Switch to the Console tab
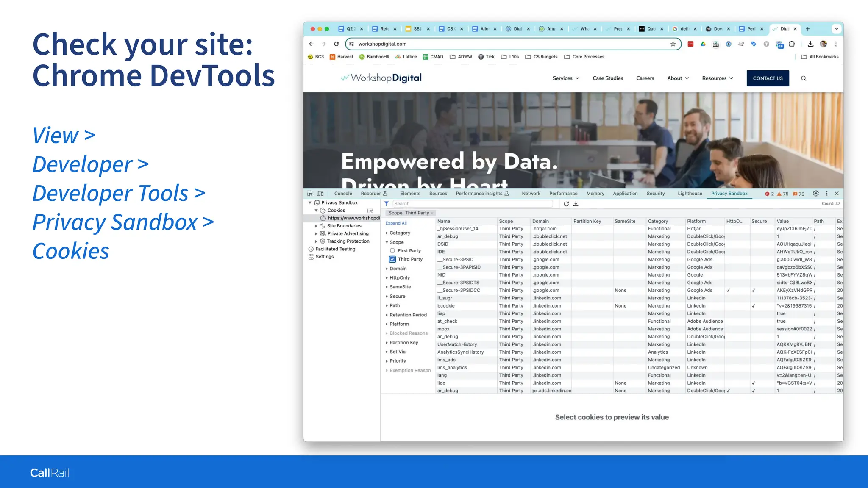 pos(343,194)
